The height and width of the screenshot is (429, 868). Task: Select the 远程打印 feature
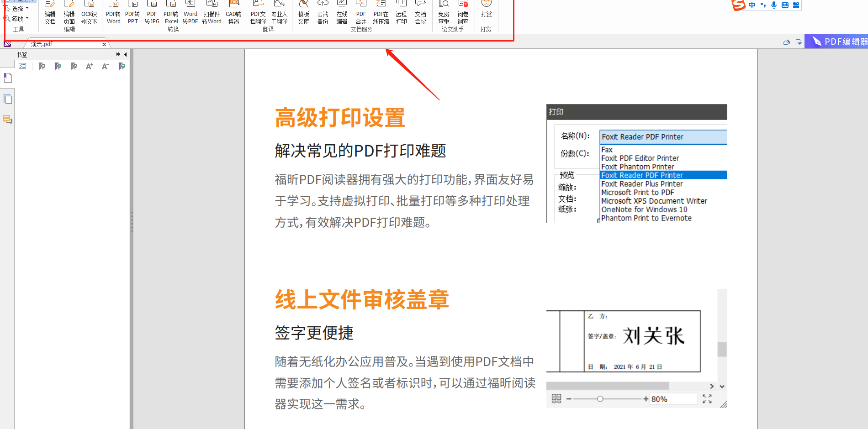[x=401, y=14]
